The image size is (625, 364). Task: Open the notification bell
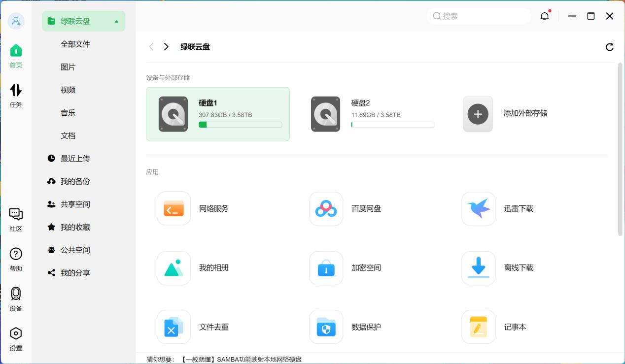click(544, 16)
